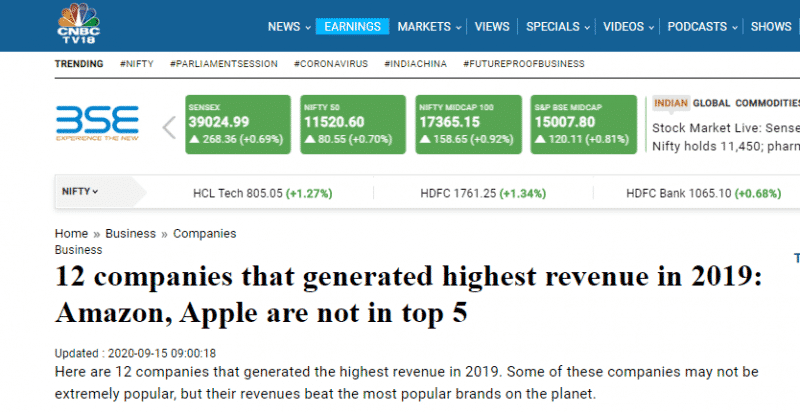Screen dimensions: 800x412
Task: Open the #FUTUREPROOFBUSINESS trending tag
Action: [524, 64]
